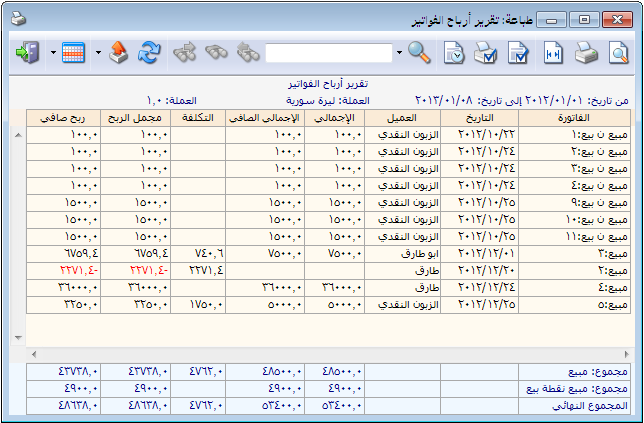
Task: Click horizontal scrollbar left arrow
Action: (x=34, y=354)
